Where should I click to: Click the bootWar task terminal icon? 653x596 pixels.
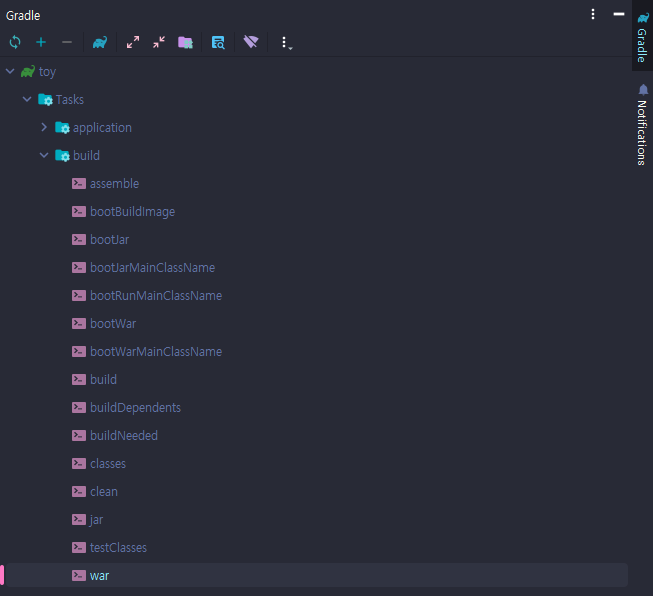[79, 323]
